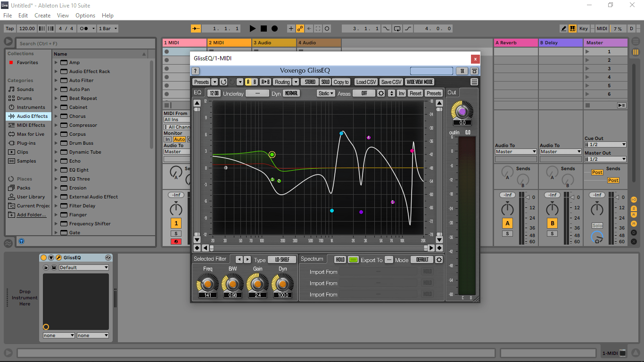Viewport: 644px width, 362px height.
Task: Click browser Search field
Action: pyautogui.click(x=86, y=43)
